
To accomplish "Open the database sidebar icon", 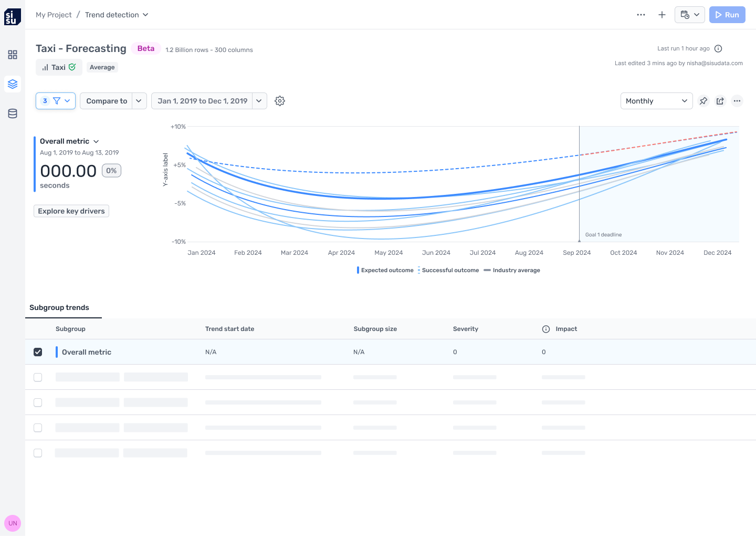I will tap(13, 113).
